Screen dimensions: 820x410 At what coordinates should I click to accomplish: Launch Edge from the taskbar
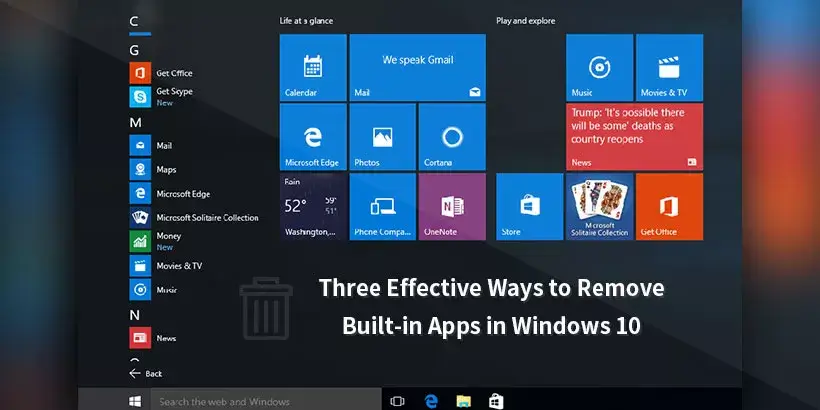click(431, 401)
